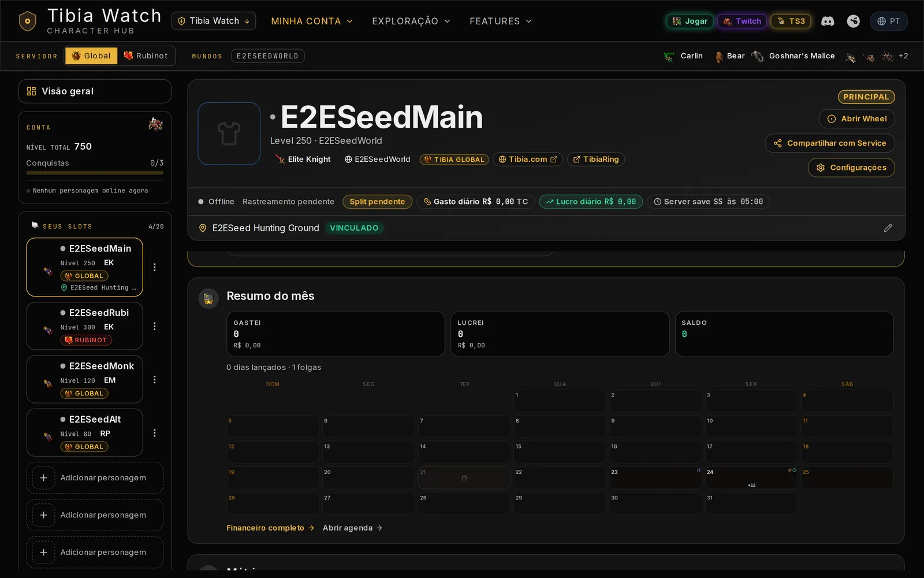Viewport: 924px width, 578px height.
Task: Click the round share icon beside Discord
Action: (x=854, y=21)
